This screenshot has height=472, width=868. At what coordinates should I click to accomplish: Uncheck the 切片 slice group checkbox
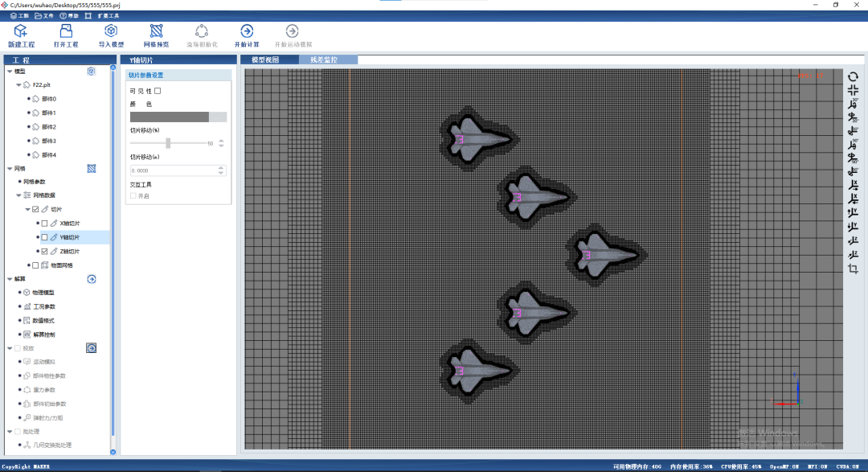[35, 209]
